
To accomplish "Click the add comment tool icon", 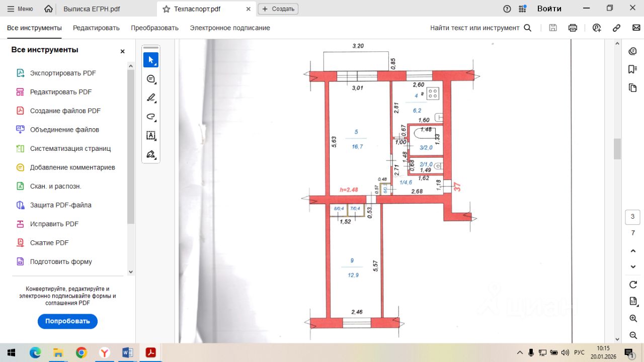I will (150, 79).
